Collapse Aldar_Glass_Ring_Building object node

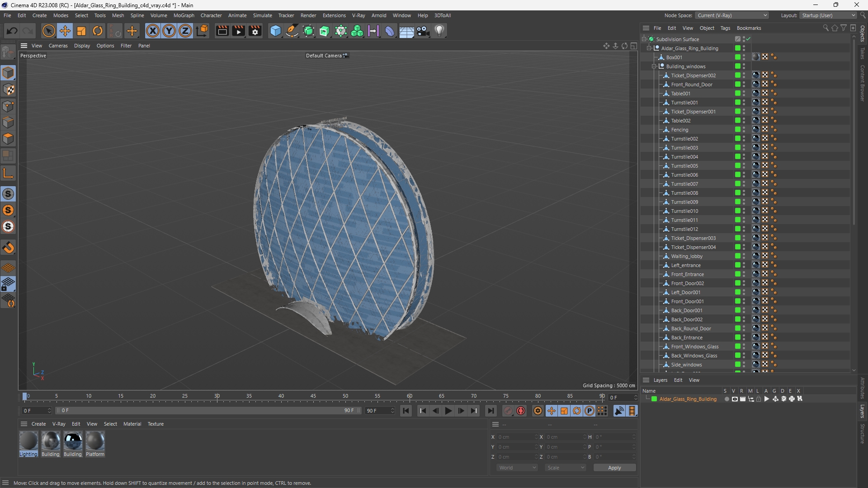pyautogui.click(x=649, y=48)
